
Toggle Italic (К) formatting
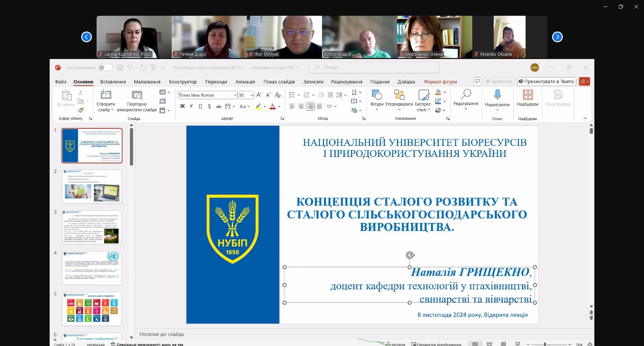[x=191, y=106]
